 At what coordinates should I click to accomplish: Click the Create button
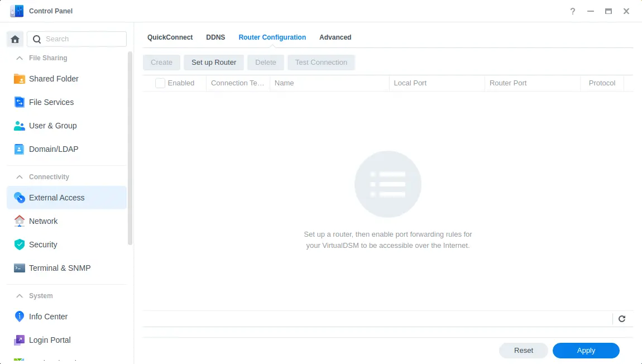(161, 63)
